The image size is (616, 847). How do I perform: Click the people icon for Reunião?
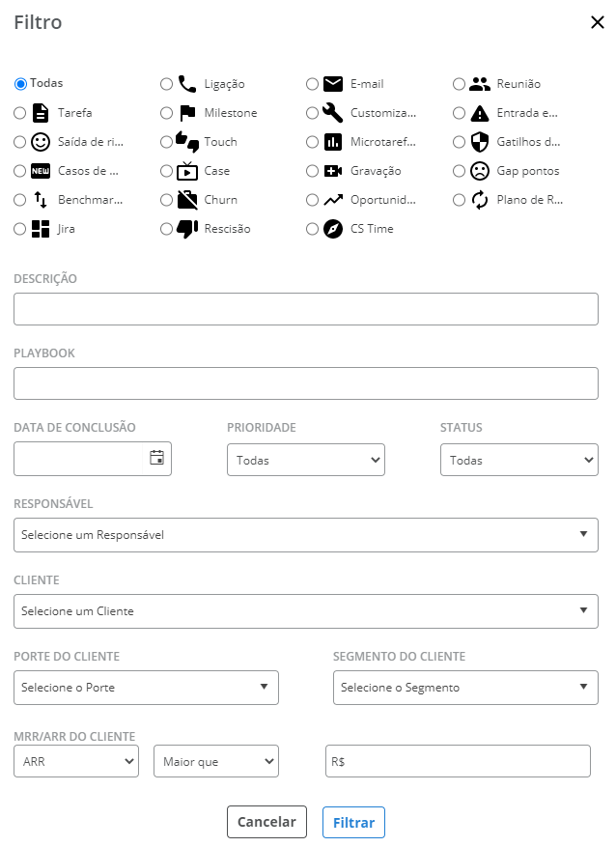coord(480,84)
